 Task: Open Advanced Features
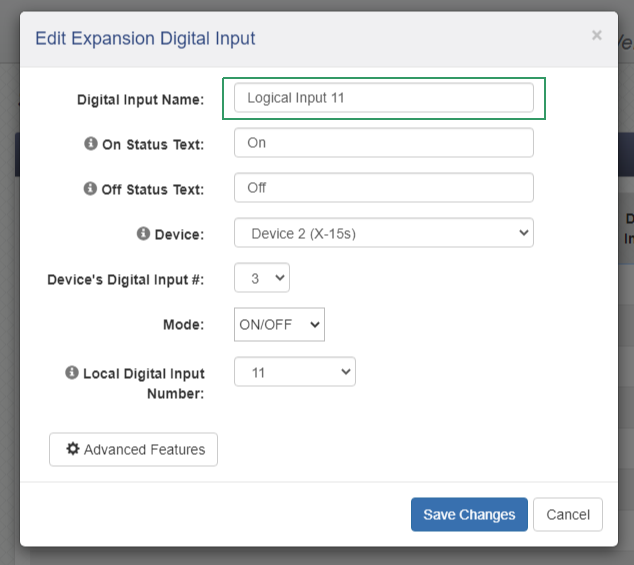(x=133, y=450)
